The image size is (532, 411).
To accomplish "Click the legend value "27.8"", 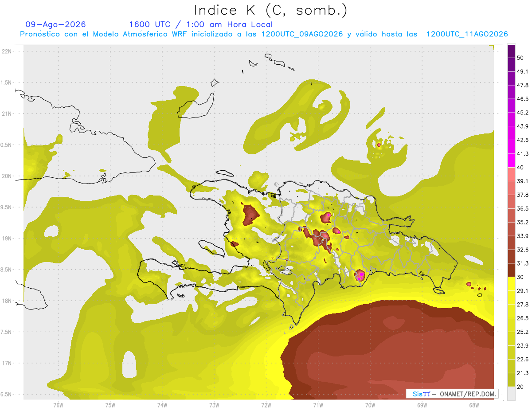I will click(x=523, y=305).
